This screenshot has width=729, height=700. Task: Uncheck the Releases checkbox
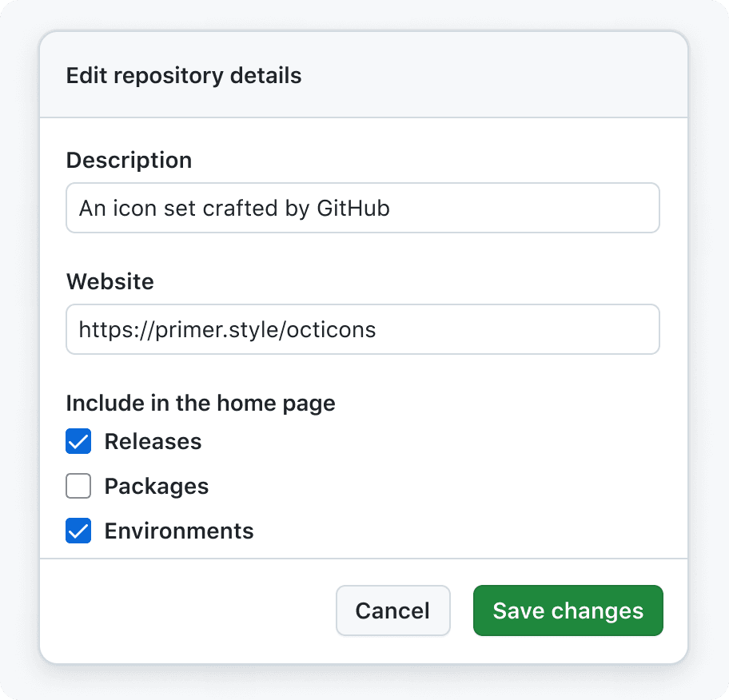(78, 441)
